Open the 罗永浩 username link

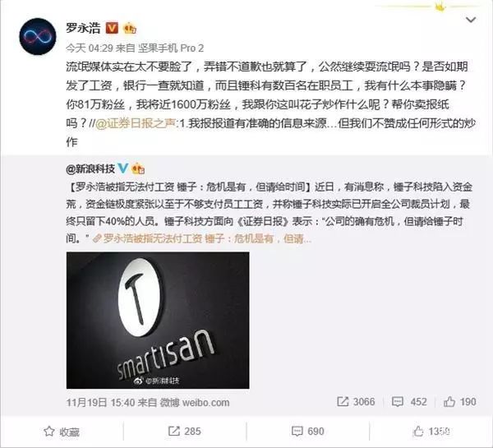point(83,28)
